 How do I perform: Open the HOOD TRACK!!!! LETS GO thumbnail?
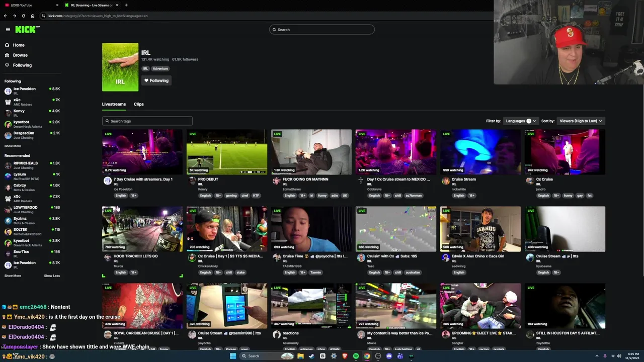pos(142,229)
